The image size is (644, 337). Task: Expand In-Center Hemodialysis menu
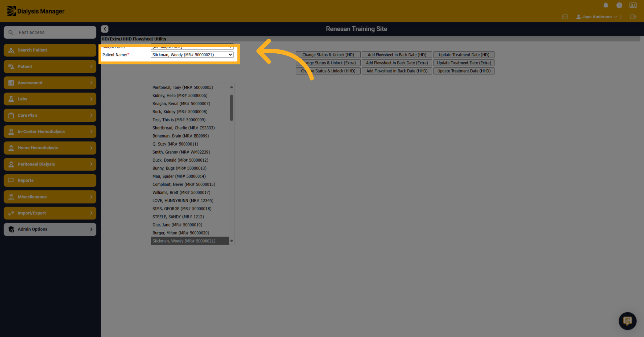[x=50, y=132]
